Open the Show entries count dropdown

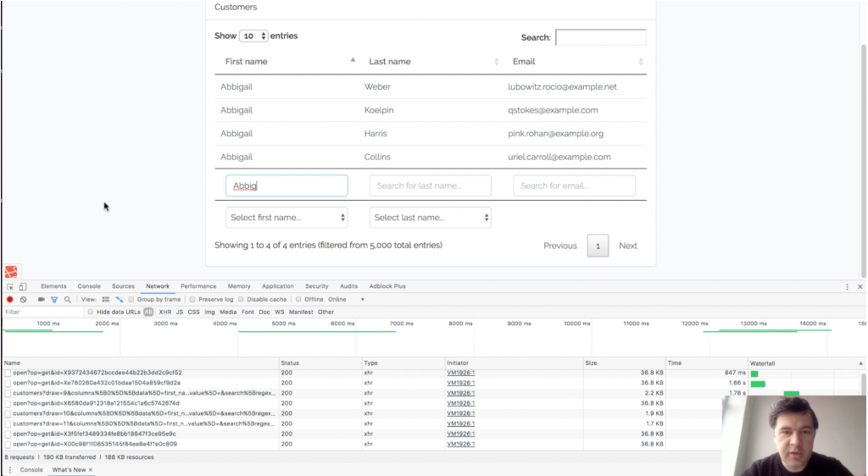tap(253, 36)
